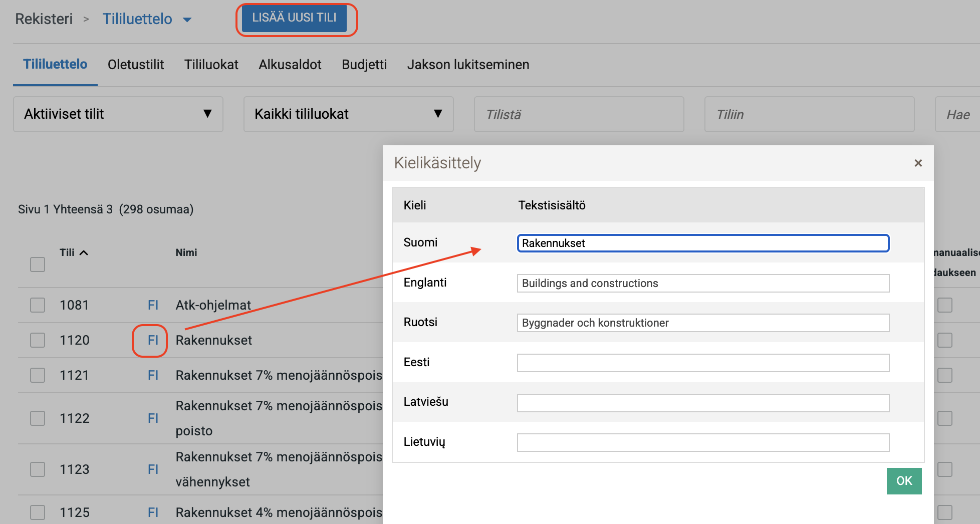Click the FI language link for account 1120
This screenshot has height=524, width=980.
(153, 340)
